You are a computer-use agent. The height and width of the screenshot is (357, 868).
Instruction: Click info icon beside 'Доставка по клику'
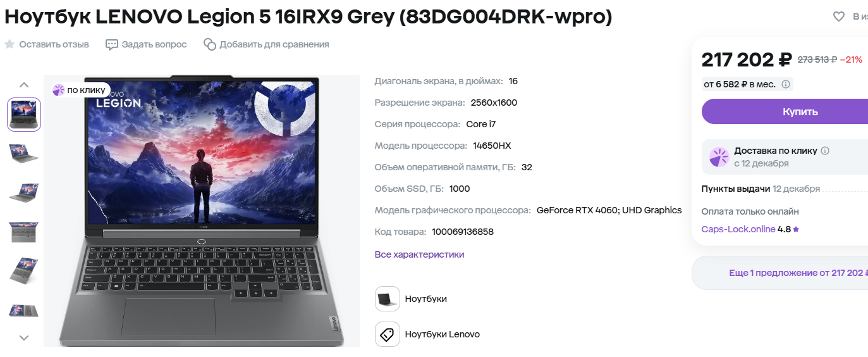[825, 151]
